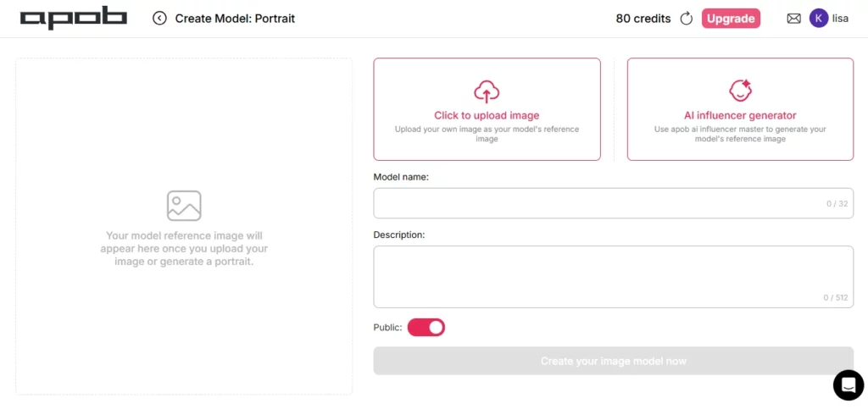Click the back arrow icon
Screen dimensions: 868x409
tap(159, 18)
